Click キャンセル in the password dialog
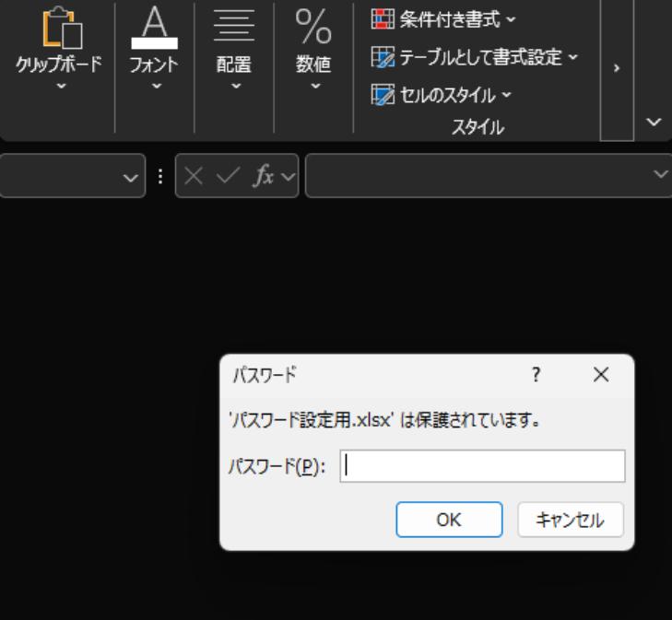Viewport: 672px width, 620px height. point(571,520)
